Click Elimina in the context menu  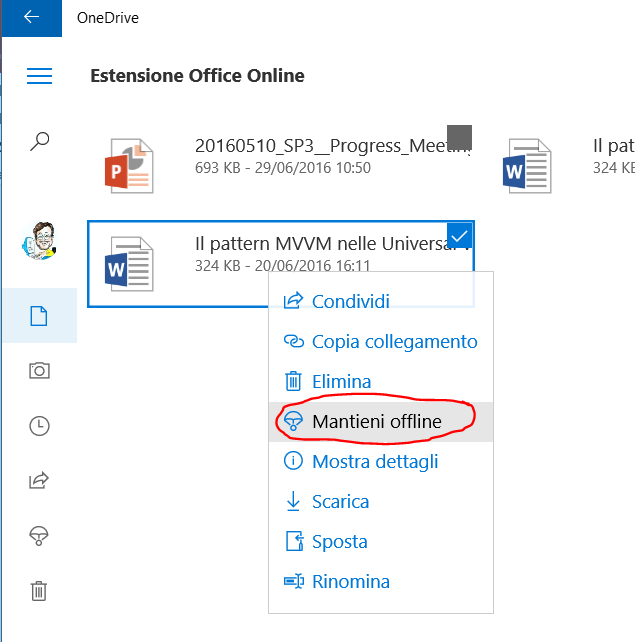pyautogui.click(x=341, y=381)
